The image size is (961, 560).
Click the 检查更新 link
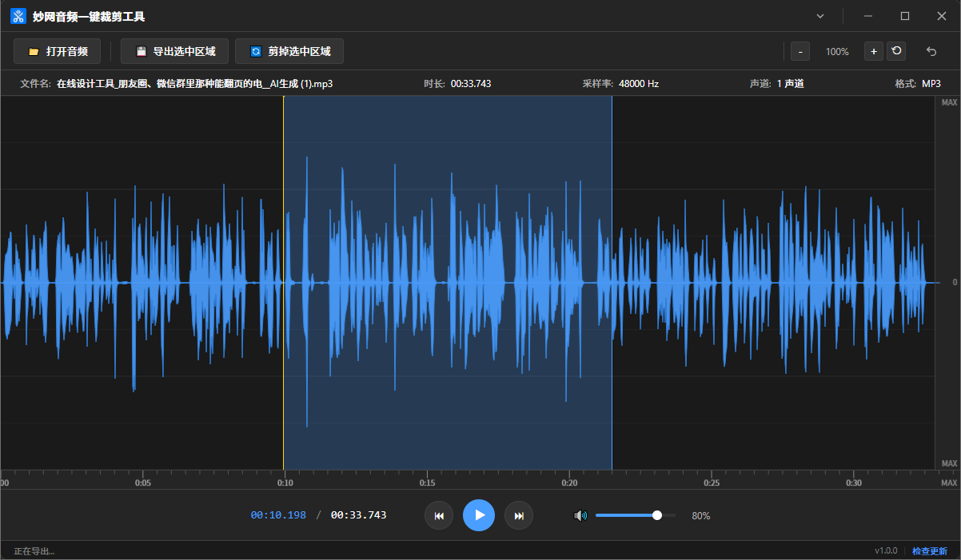(x=930, y=551)
